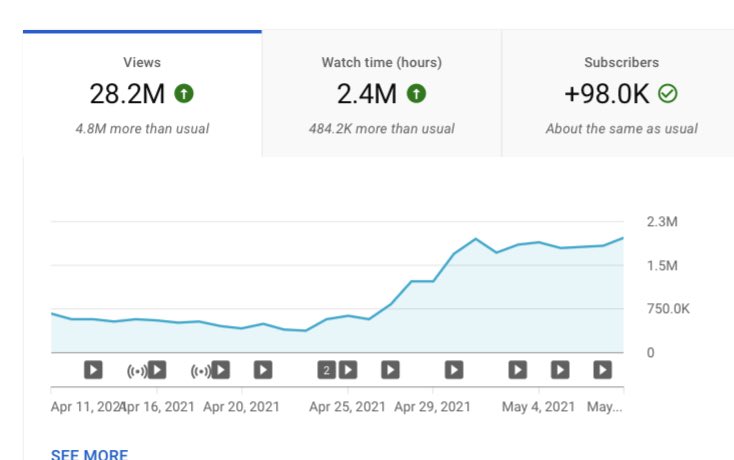The image size is (734, 460).
Task: Open the last video marker on the timeline
Action: [602, 370]
